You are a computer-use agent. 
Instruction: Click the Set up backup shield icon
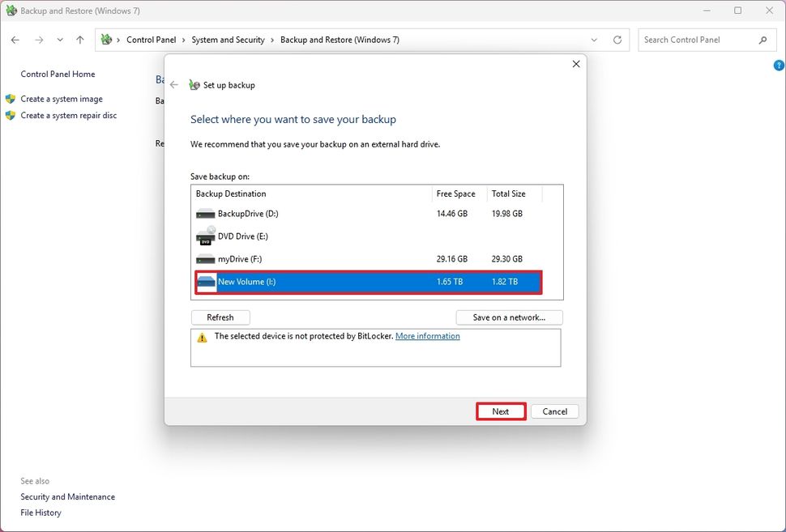point(194,84)
